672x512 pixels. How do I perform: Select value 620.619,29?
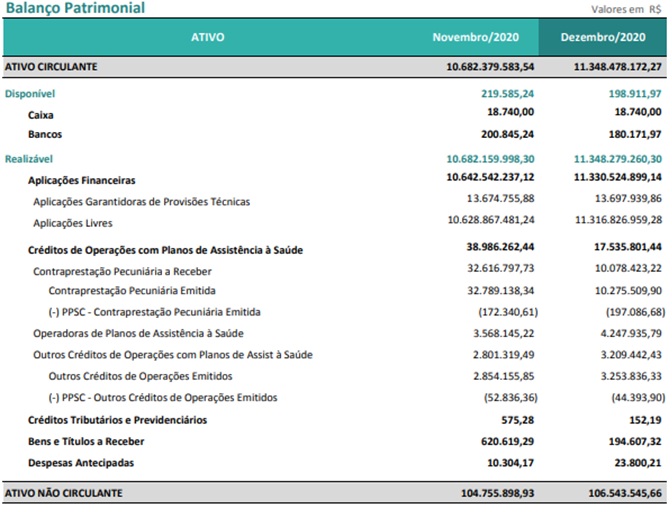pyautogui.click(x=507, y=441)
